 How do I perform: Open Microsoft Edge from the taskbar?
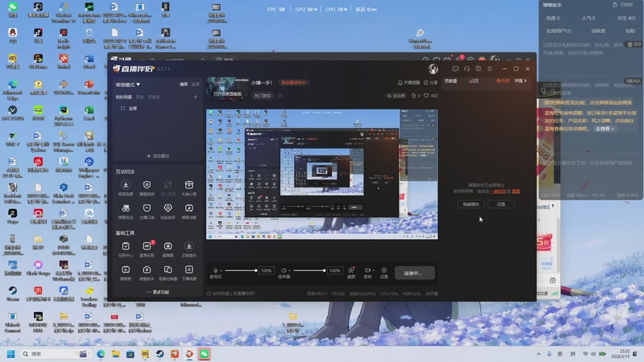(x=101, y=354)
